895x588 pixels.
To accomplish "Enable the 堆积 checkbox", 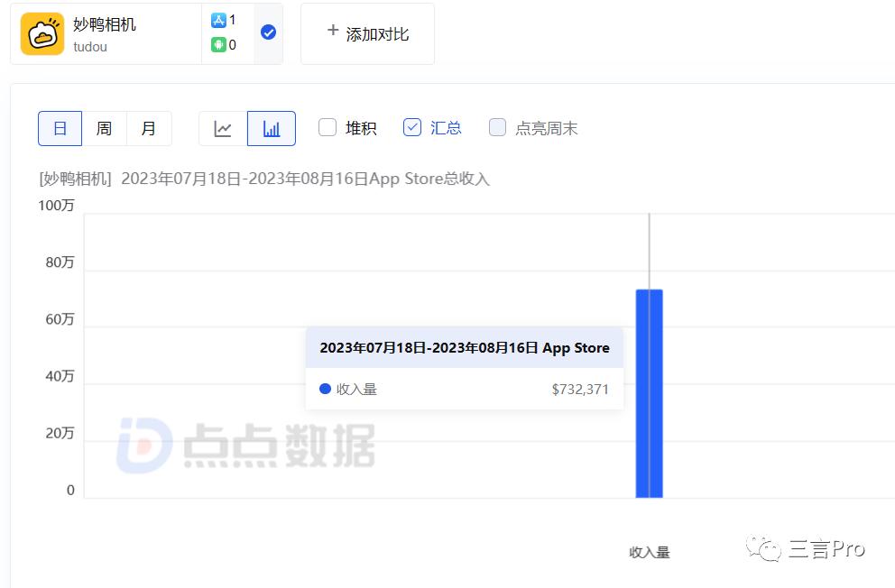I will point(328,127).
